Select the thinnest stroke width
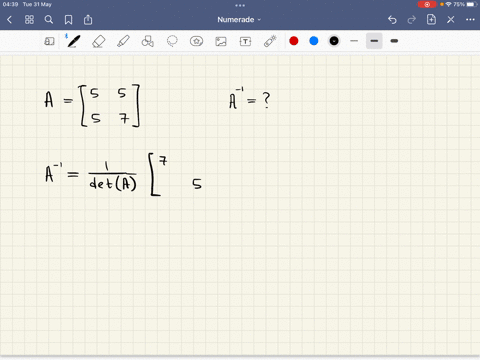This screenshot has width=480, height=360. click(354, 41)
